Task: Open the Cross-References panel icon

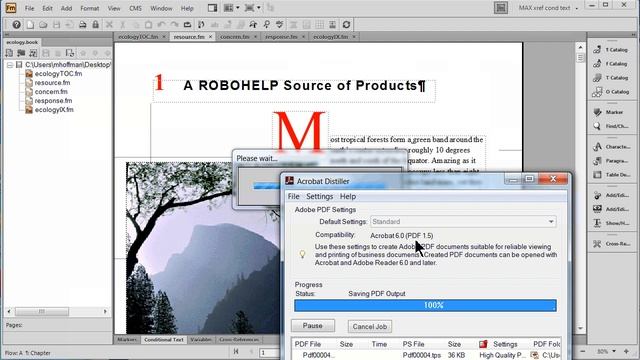Action: point(597,244)
